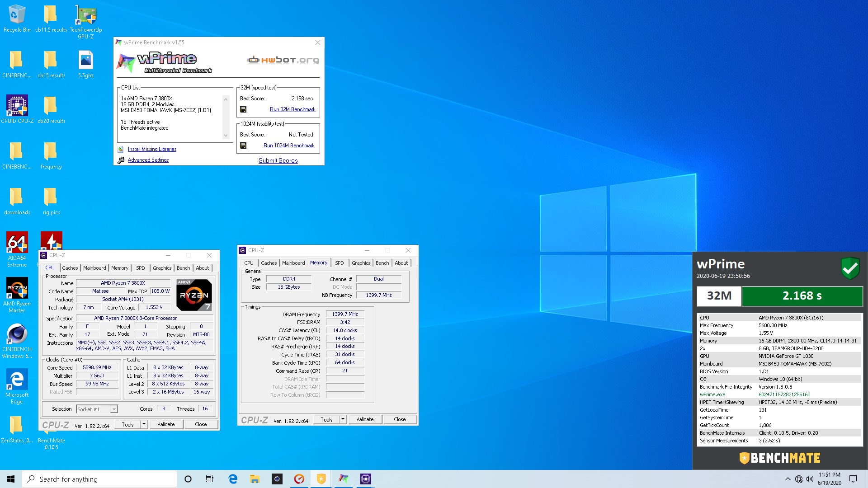Image resolution: width=868 pixels, height=488 pixels.
Task: Open Cortana circle on the taskbar
Action: point(188,479)
